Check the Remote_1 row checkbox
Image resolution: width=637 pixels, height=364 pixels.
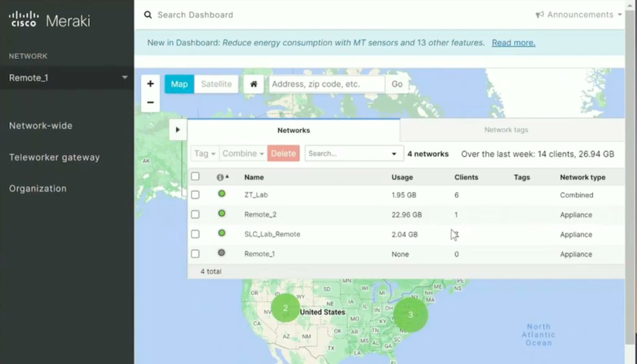[195, 254]
